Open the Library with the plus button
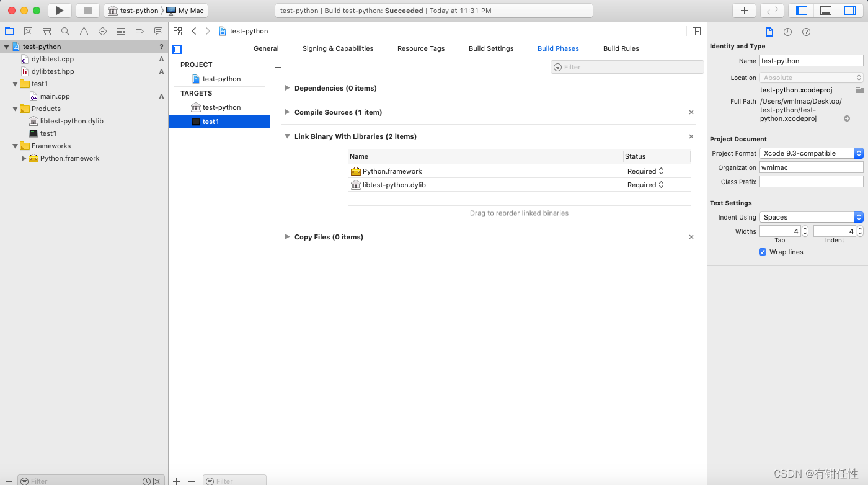 pos(744,11)
